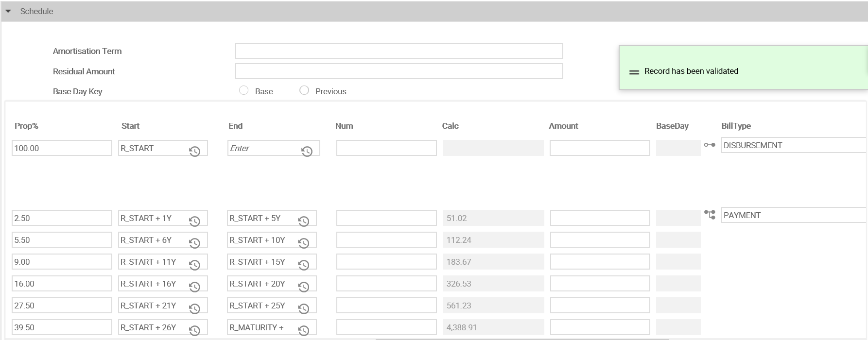Select the Base radio button
The image size is (868, 340).
pyautogui.click(x=244, y=90)
